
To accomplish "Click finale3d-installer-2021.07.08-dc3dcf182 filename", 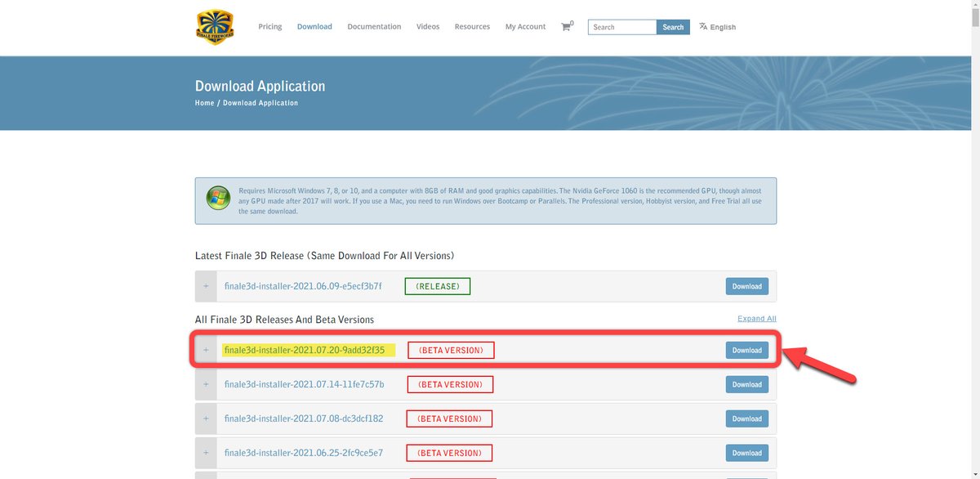I will (304, 419).
